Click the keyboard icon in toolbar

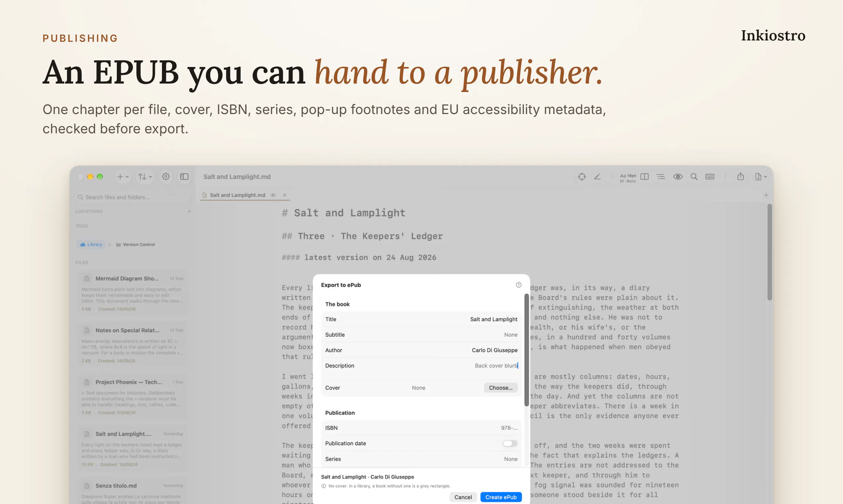(710, 177)
